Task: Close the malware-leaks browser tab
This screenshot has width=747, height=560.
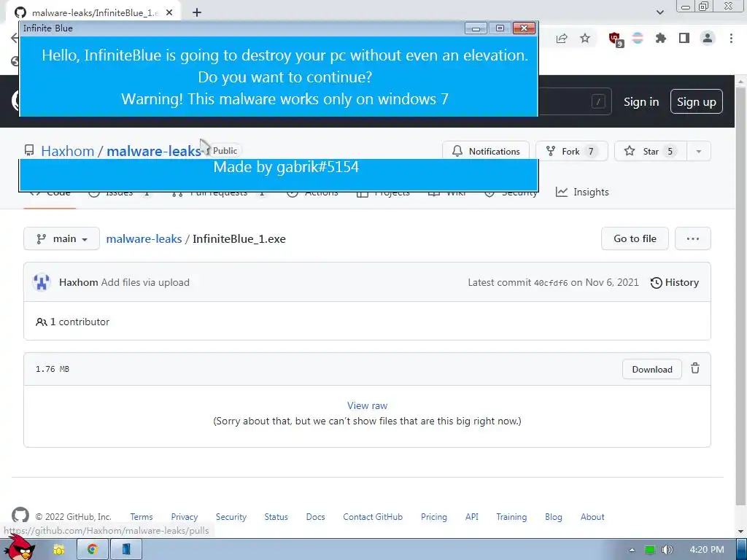Action: [169, 12]
